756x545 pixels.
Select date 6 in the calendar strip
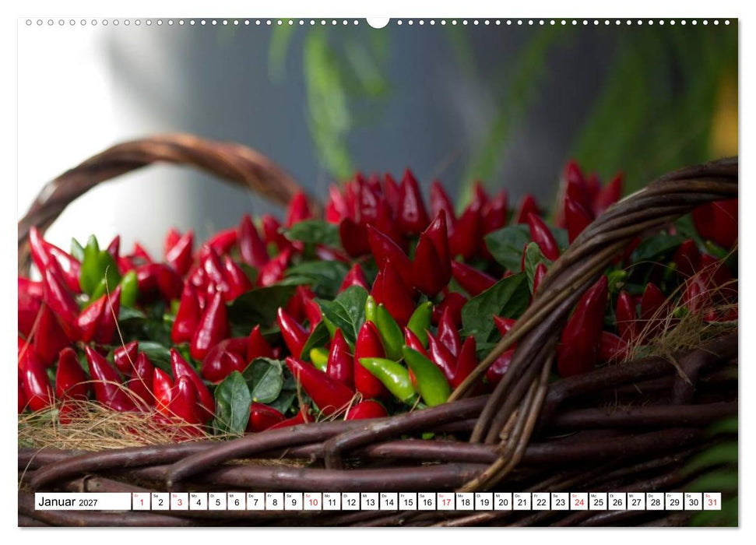(x=237, y=501)
